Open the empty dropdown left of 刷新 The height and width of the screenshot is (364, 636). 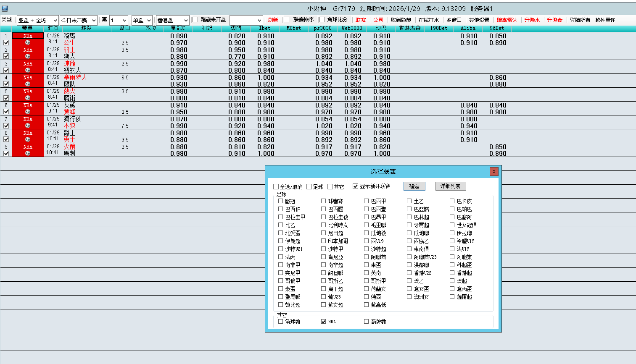tap(246, 20)
